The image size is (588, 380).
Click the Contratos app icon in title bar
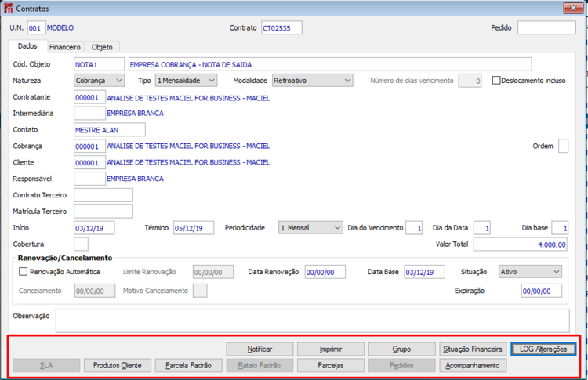point(8,9)
